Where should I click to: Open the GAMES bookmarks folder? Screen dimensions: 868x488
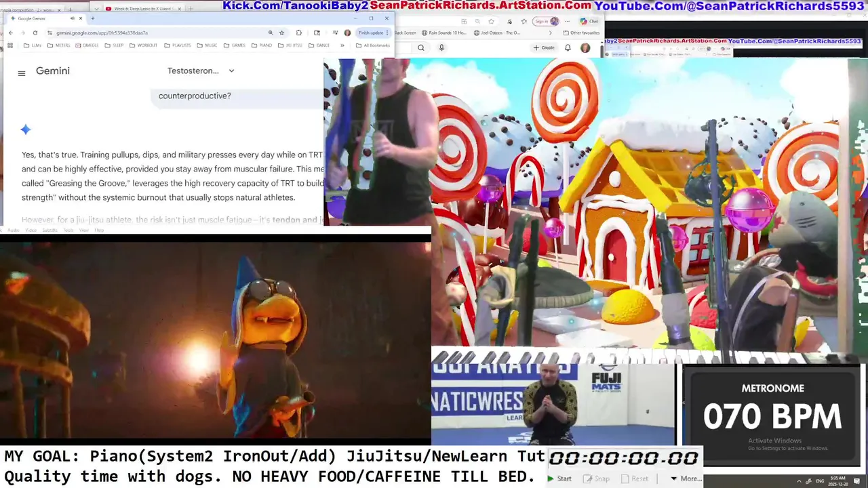(235, 45)
